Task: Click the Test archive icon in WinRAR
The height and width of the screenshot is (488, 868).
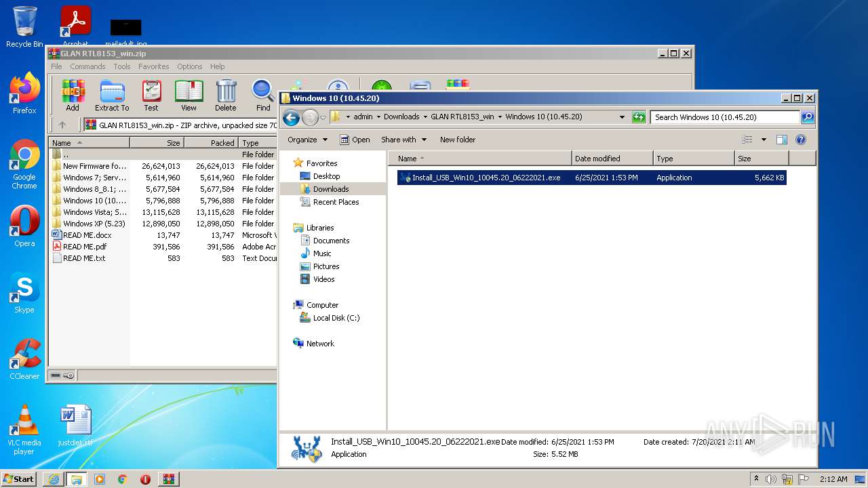Action: pyautogui.click(x=151, y=96)
